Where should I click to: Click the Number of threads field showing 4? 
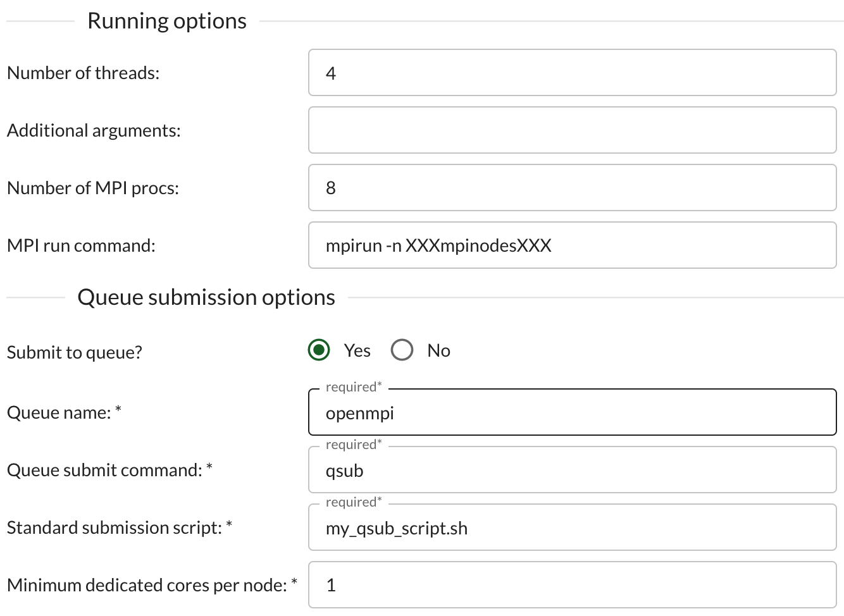(569, 73)
